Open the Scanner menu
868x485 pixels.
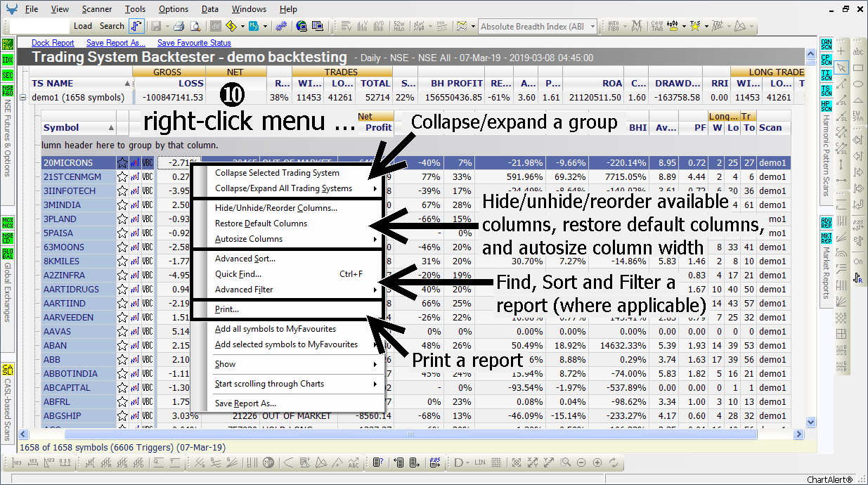coord(96,9)
